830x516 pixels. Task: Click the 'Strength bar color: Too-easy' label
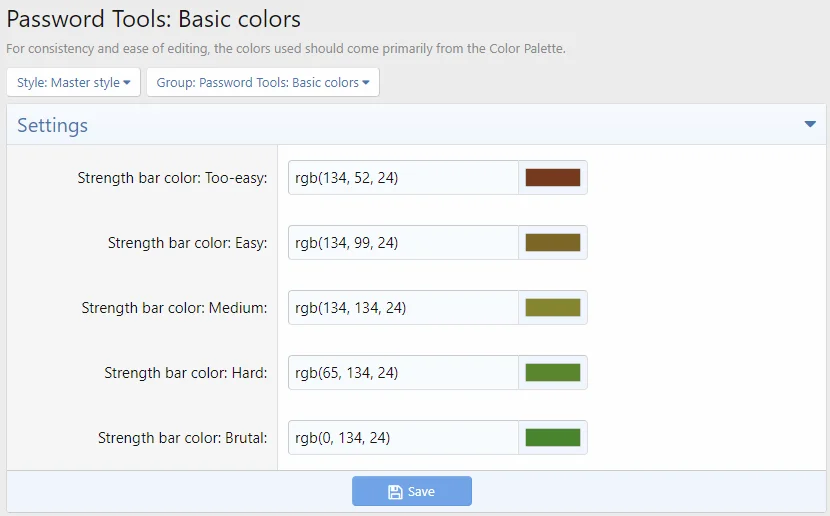point(172,178)
